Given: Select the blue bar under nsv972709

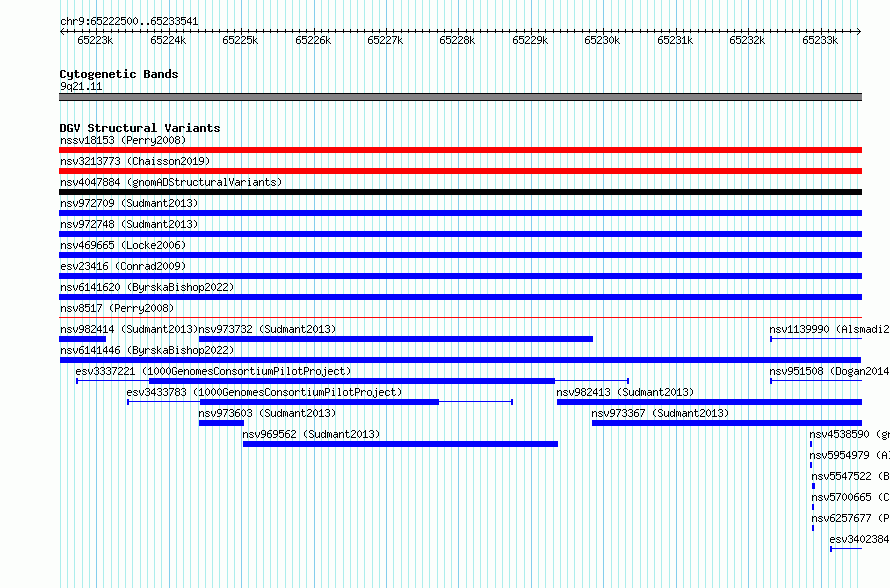Looking at the screenshot, I should [x=460, y=213].
